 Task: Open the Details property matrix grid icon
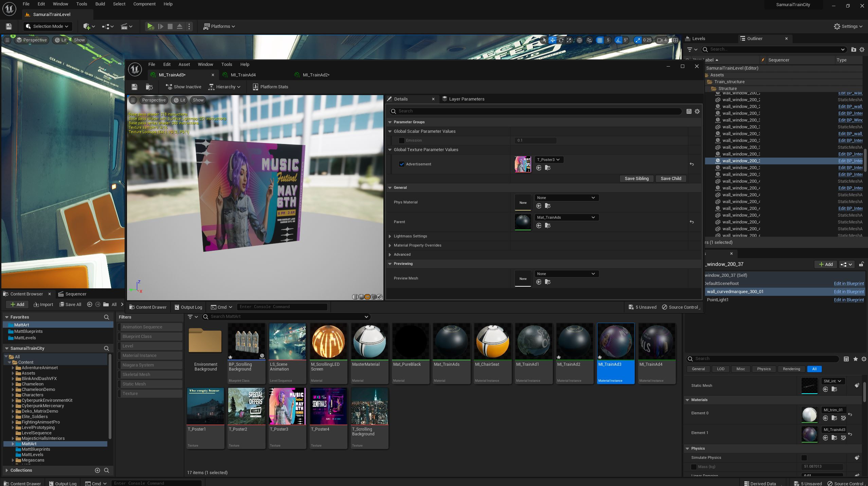click(x=689, y=111)
